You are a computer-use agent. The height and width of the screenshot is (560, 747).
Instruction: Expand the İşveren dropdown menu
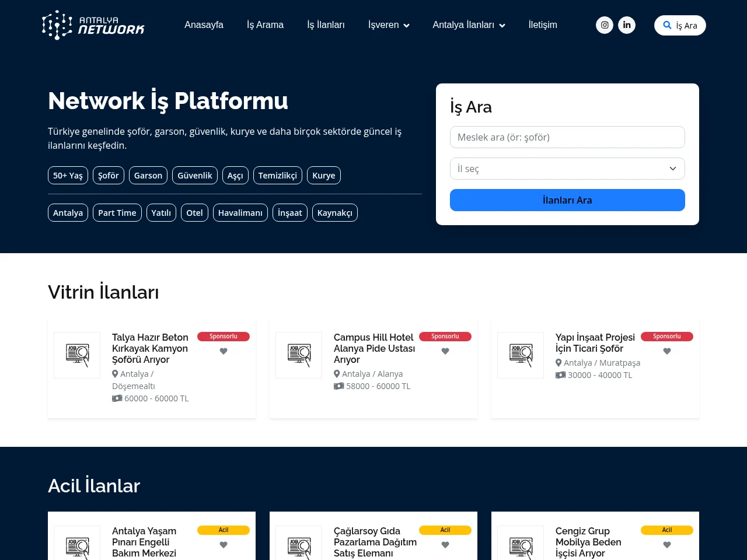pos(389,25)
